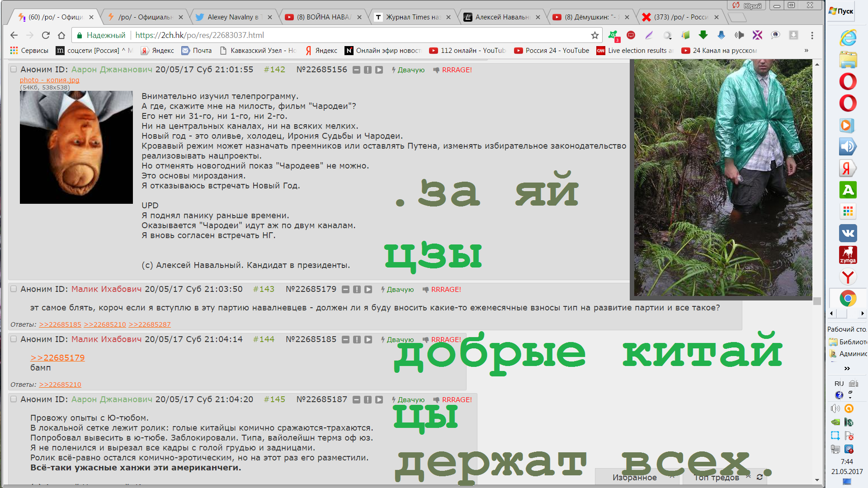Open the reply link >>22685185
This screenshot has width=868, height=488.
(x=60, y=324)
